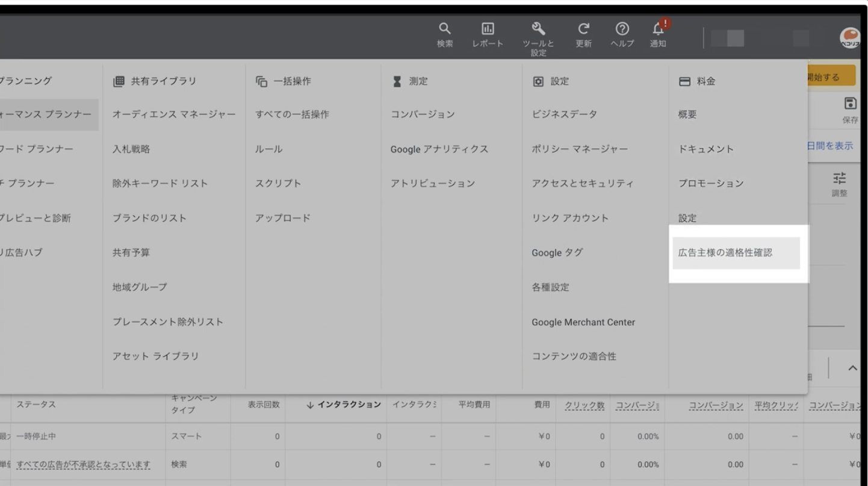
Task: Select 広告主様の適格性確認 menu item
Action: (x=725, y=253)
